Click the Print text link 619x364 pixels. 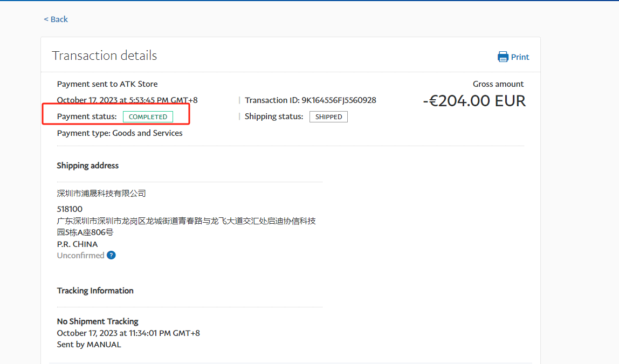(520, 57)
